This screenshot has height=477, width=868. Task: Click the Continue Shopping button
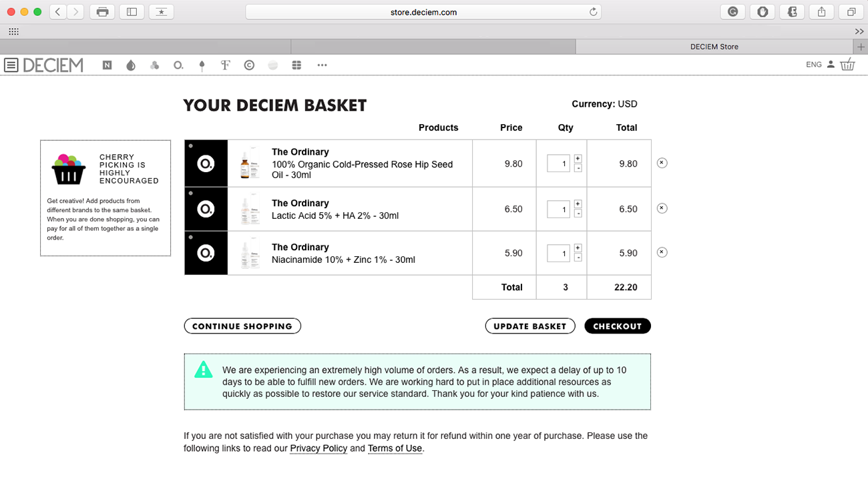[242, 326]
